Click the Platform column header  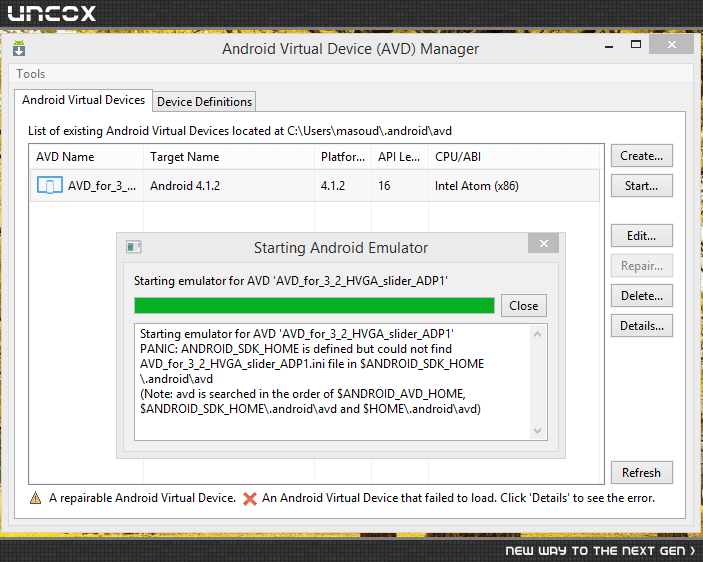coord(343,157)
